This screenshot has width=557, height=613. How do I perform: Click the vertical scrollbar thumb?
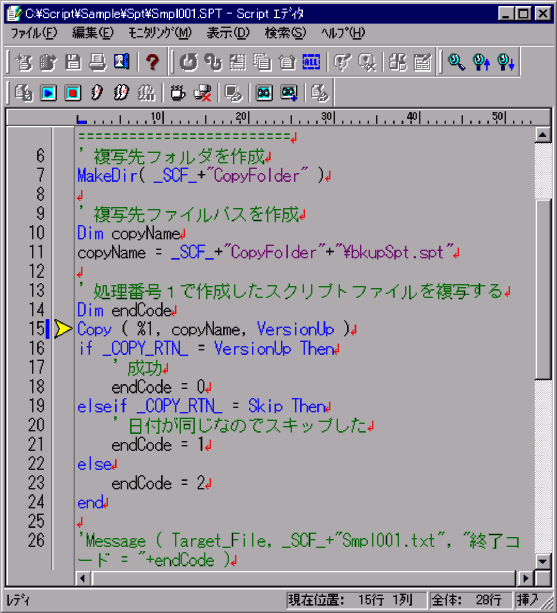tap(543, 290)
